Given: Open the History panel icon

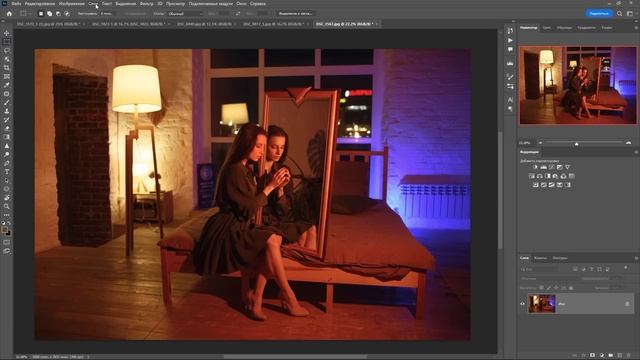Looking at the screenshot, I should coord(510,31).
